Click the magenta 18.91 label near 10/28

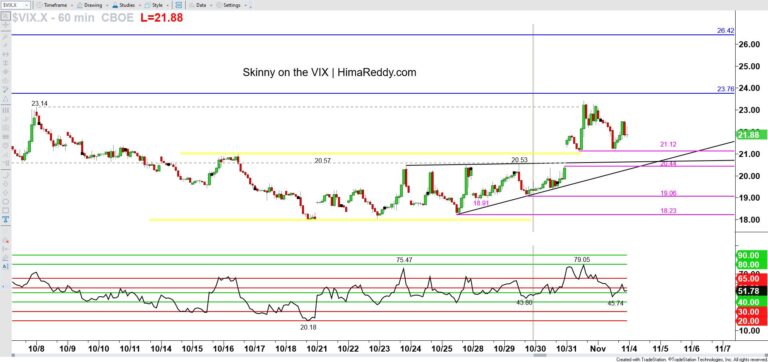coord(481,202)
